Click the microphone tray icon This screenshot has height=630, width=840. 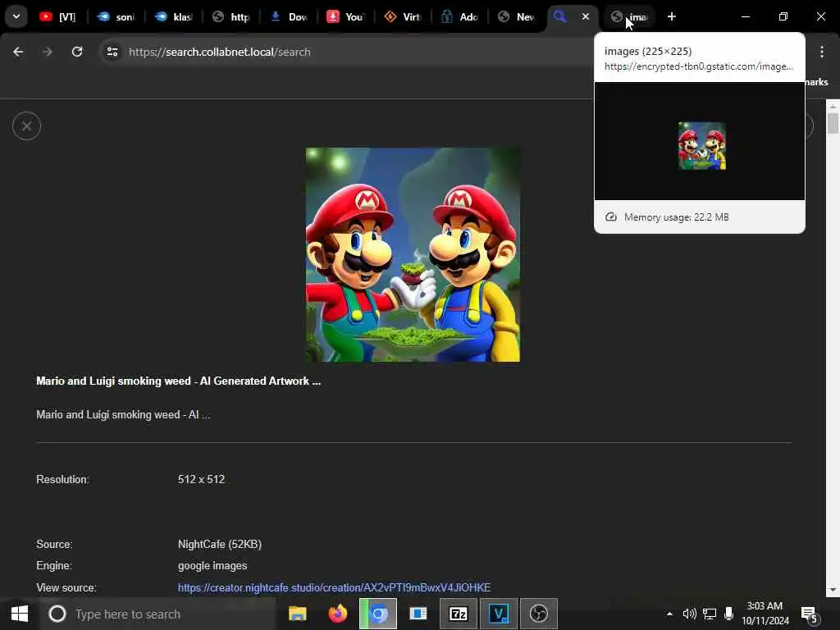coord(728,614)
